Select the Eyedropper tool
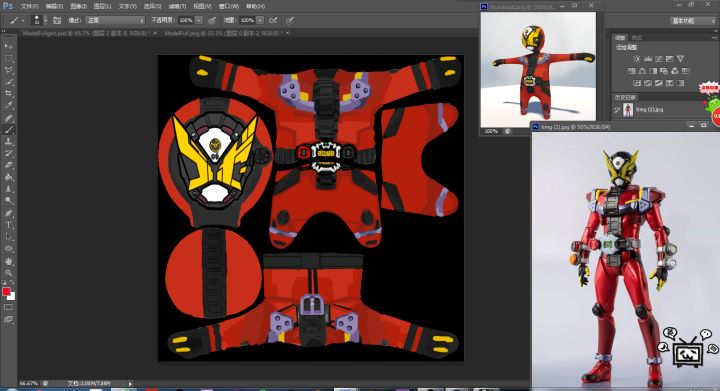The height and width of the screenshot is (391, 720). click(x=8, y=106)
